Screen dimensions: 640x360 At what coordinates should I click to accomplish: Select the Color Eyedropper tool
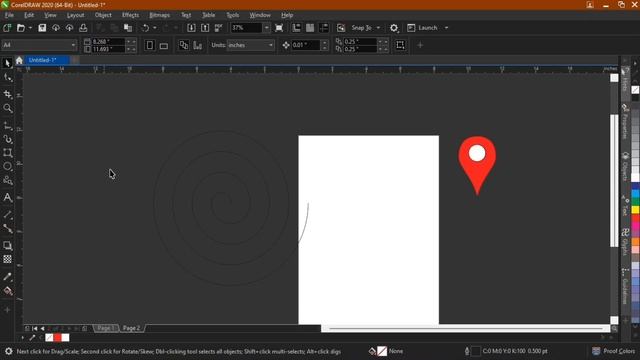(7, 276)
